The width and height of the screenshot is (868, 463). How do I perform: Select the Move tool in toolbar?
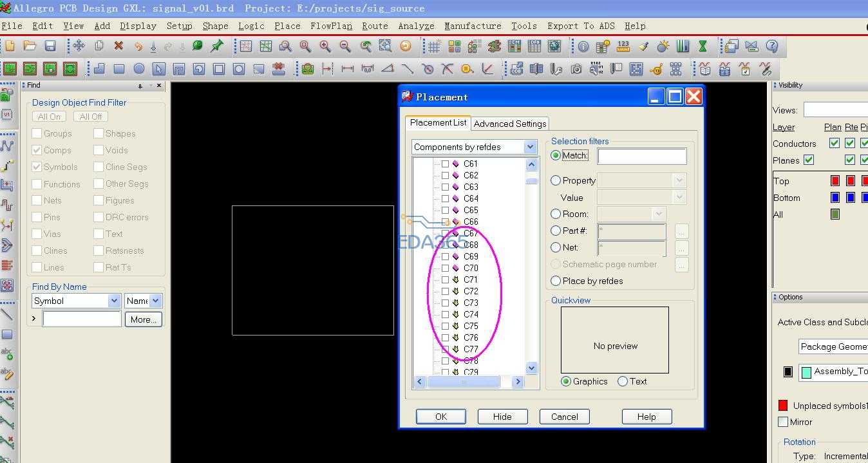pos(79,46)
